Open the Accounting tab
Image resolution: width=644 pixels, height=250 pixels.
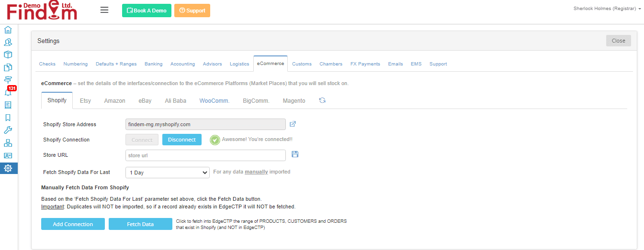(x=183, y=64)
